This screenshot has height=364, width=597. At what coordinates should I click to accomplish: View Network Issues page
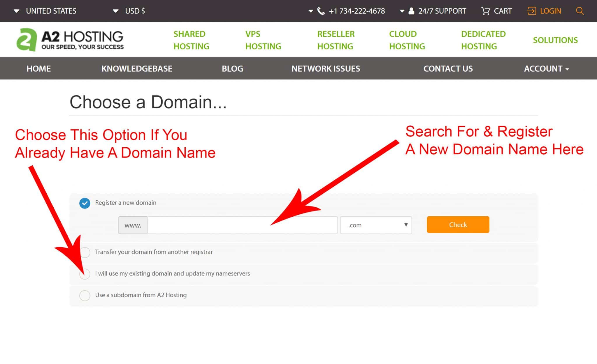[x=326, y=69]
